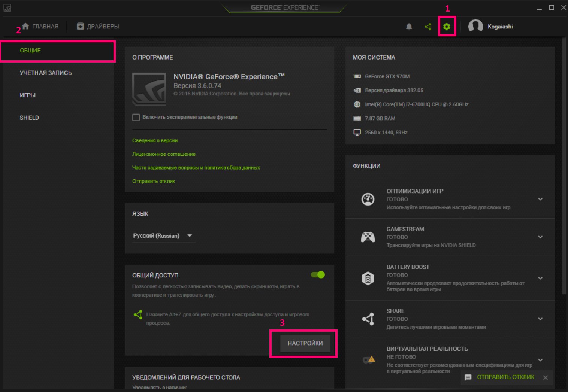
Task: Click the Kogaiashi user avatar
Action: click(475, 26)
